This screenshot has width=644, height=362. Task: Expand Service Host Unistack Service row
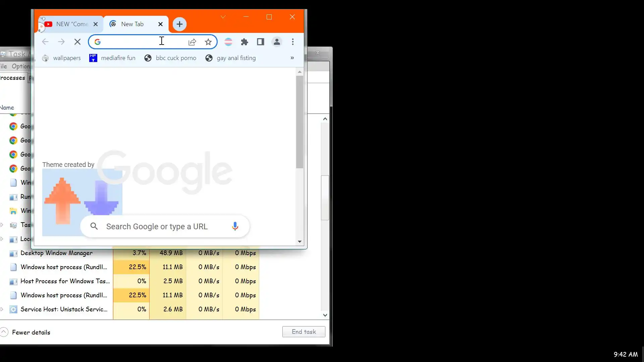tap(2, 309)
